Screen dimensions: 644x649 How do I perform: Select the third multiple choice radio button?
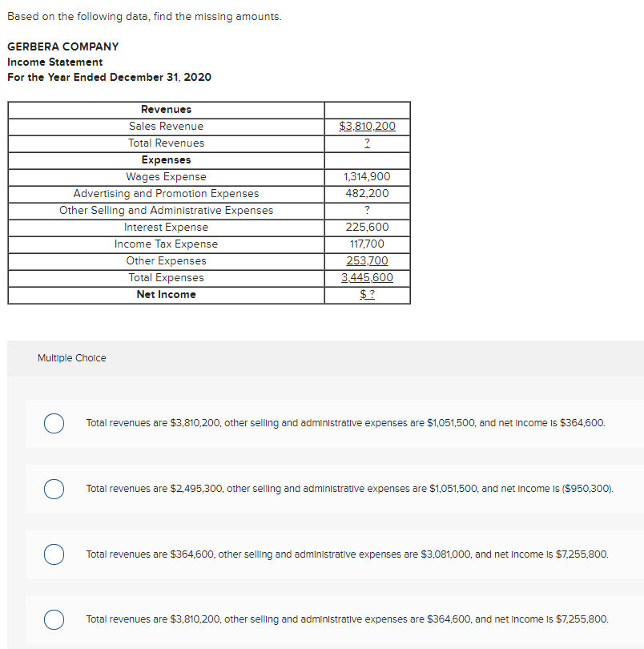coord(54,554)
